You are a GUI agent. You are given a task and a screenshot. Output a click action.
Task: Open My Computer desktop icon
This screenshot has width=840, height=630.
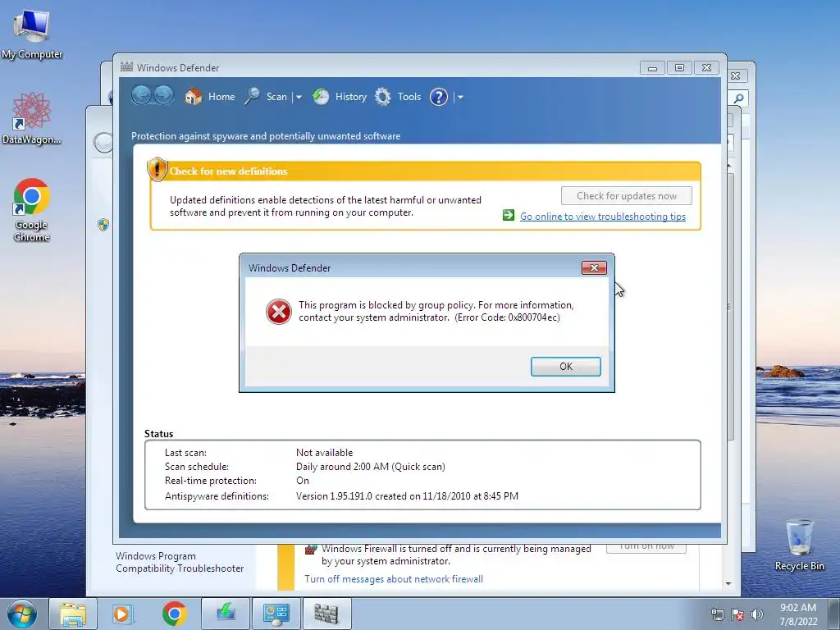(x=32, y=33)
